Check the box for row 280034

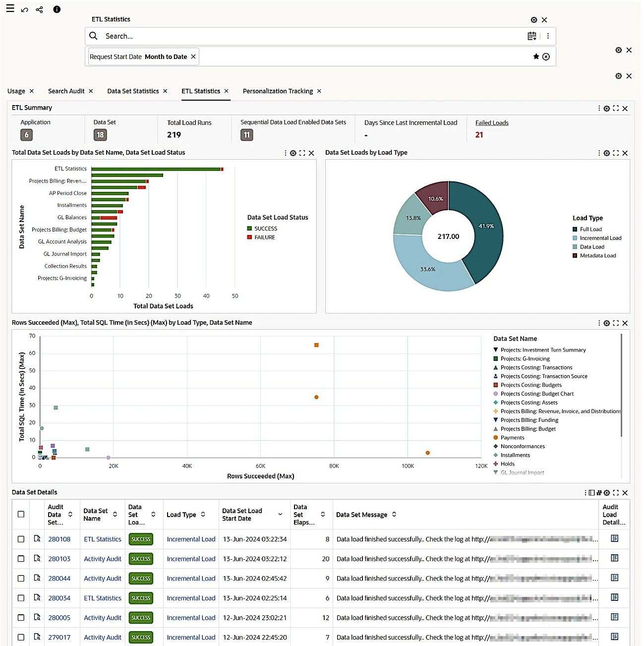point(21,598)
